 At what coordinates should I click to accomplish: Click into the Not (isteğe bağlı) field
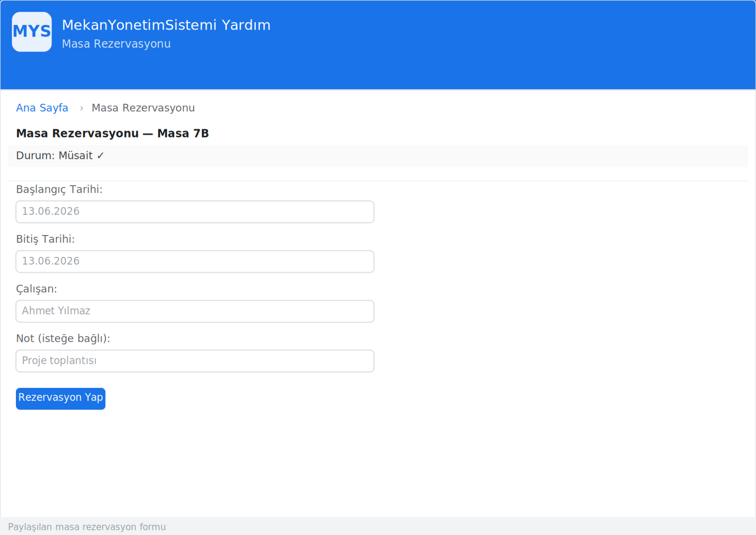[195, 361]
